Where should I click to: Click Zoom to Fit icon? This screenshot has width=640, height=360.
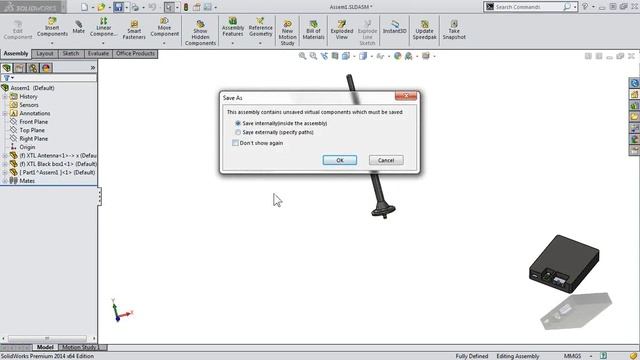click(302, 56)
